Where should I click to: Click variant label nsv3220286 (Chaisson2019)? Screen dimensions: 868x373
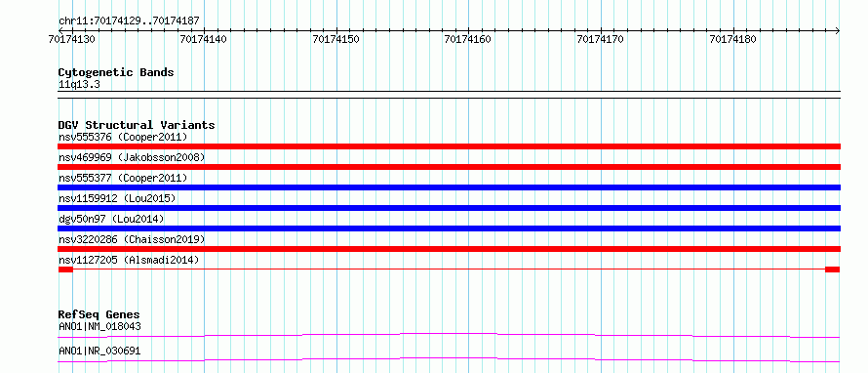click(132, 239)
